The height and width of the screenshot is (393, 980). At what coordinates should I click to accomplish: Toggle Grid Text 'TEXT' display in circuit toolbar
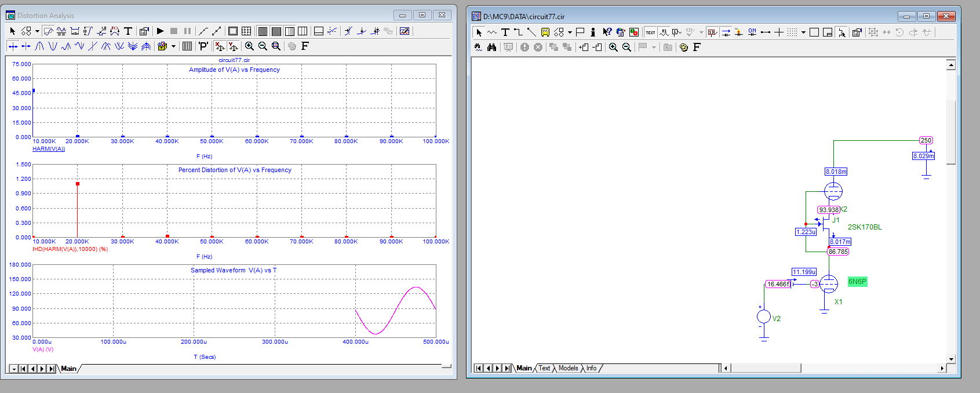[x=651, y=32]
